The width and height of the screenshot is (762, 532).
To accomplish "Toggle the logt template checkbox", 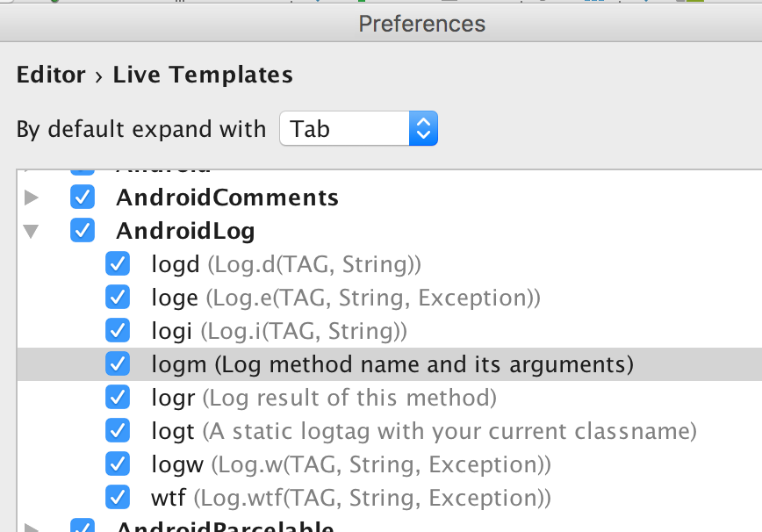I will pos(118,430).
